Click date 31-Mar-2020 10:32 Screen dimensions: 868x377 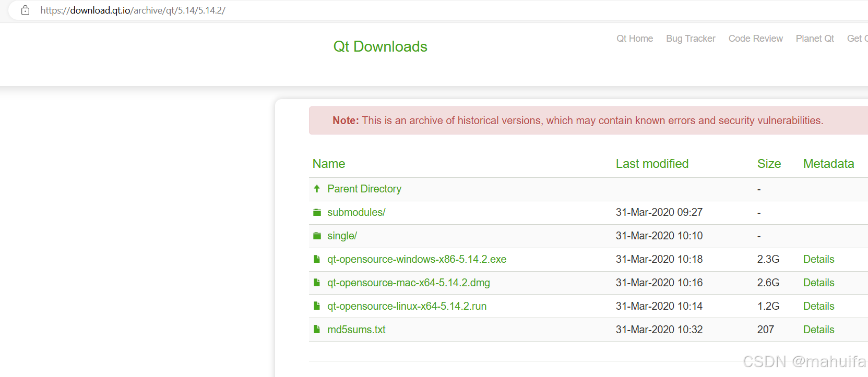659,330
